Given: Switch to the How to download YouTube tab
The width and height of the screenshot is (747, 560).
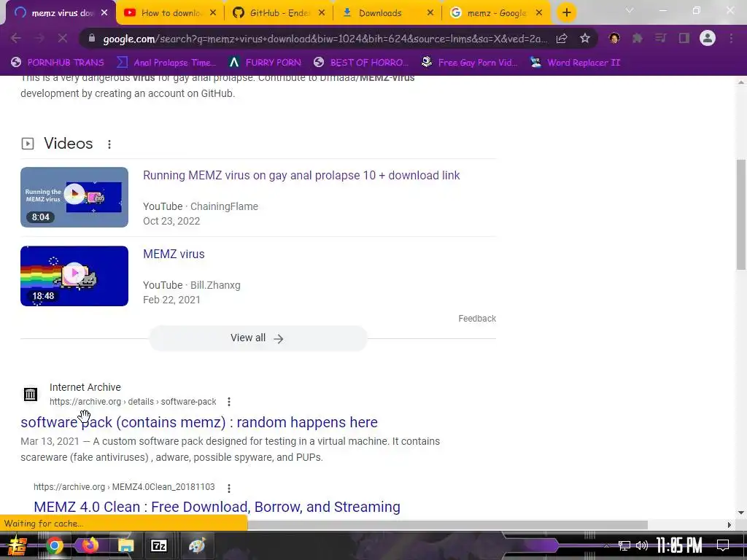Looking at the screenshot, I should [x=169, y=13].
